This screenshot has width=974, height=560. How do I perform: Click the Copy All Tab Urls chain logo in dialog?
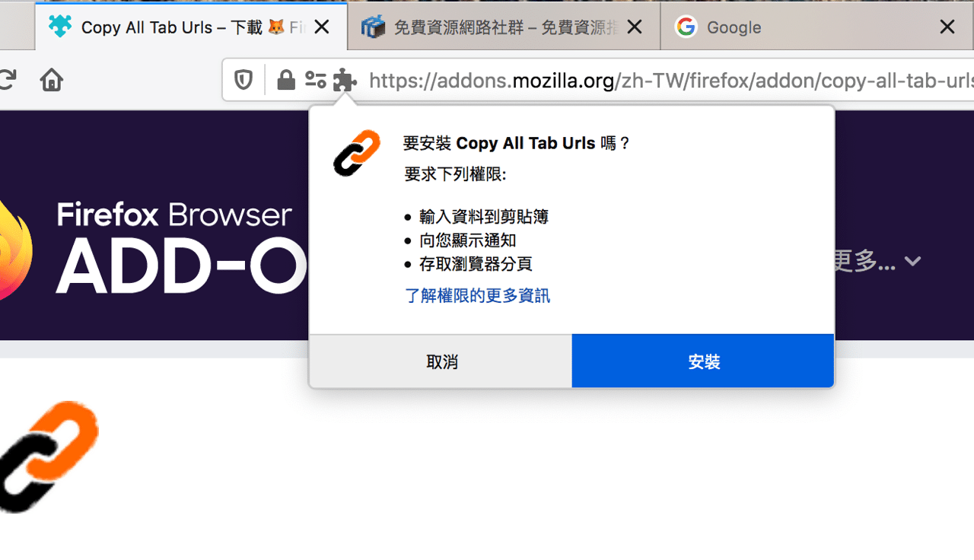pyautogui.click(x=356, y=153)
